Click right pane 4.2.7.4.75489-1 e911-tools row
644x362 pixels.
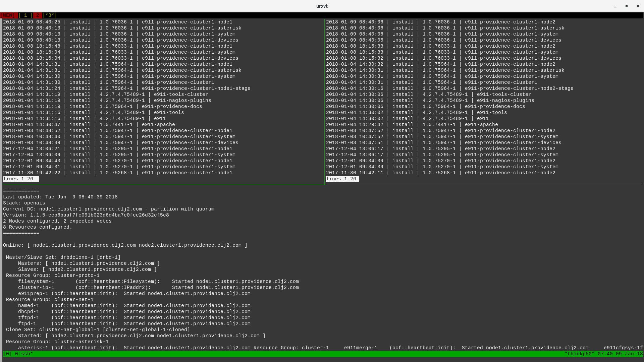pos(417,113)
